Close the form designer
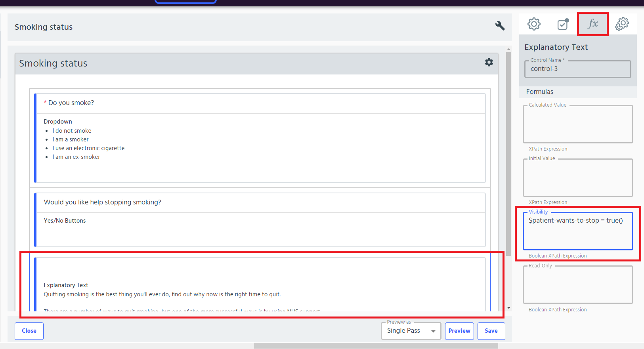Screen dimensions: 644x349 29,331
